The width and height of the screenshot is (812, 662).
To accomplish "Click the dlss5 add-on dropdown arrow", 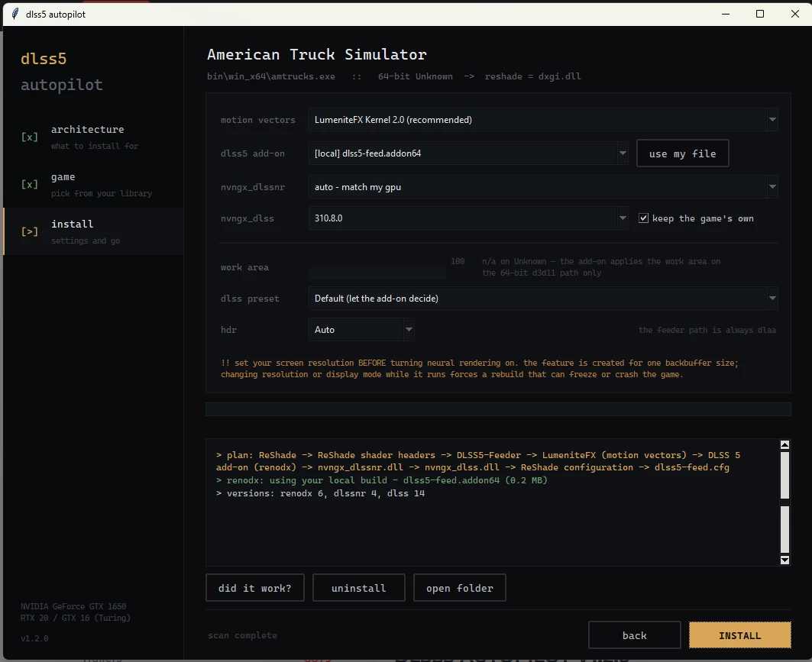I will point(623,153).
